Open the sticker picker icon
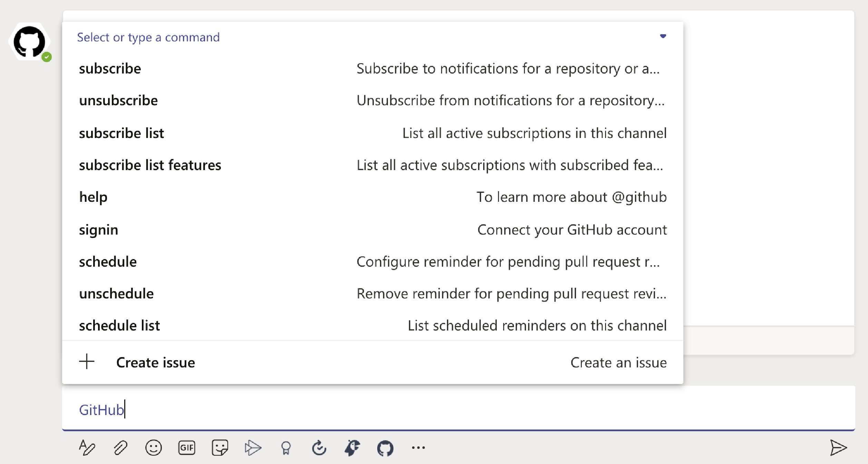The height and width of the screenshot is (464, 868). tap(220, 448)
